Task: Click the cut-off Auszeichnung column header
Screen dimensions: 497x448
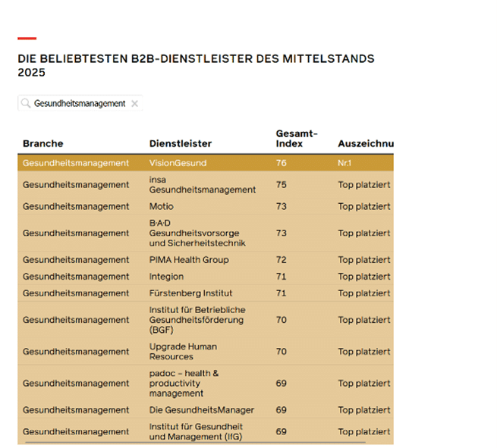Action: coord(366,143)
